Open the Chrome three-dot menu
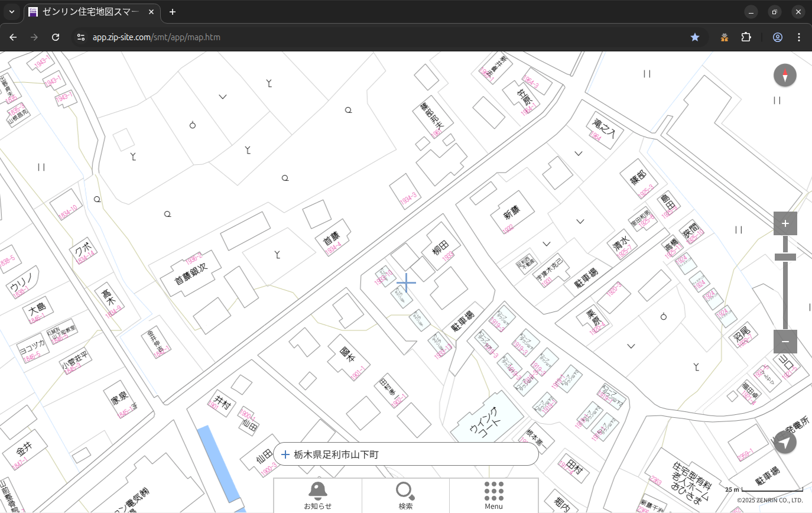The width and height of the screenshot is (812, 513). (799, 37)
